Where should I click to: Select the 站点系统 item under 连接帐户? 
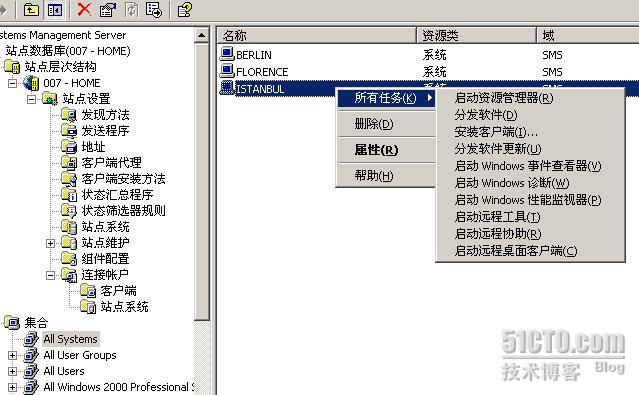[124, 307]
